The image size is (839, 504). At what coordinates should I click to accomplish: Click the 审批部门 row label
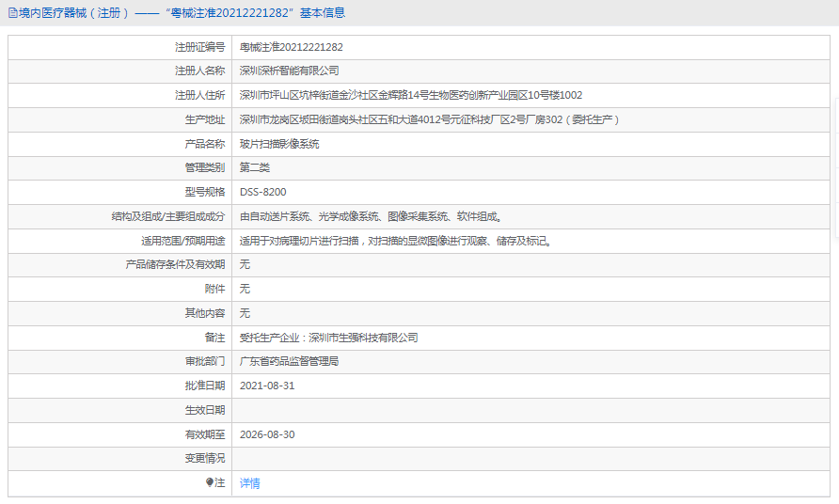point(205,361)
